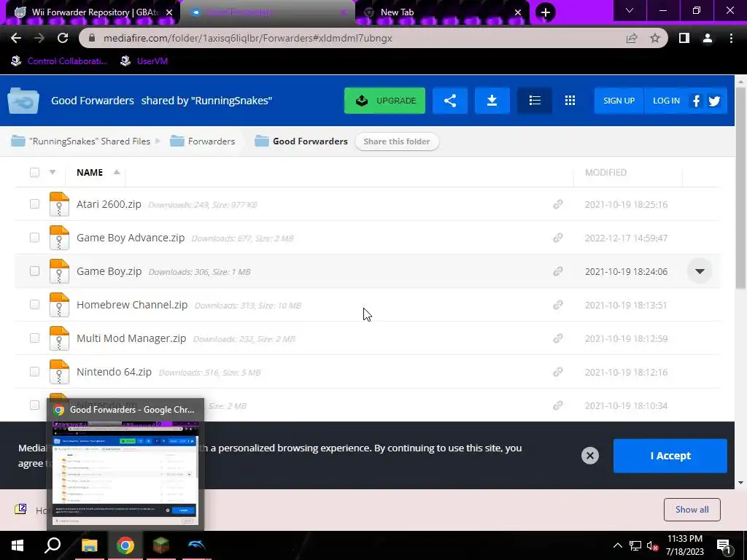
Task: Open File Explorer from taskbar
Action: point(89,545)
